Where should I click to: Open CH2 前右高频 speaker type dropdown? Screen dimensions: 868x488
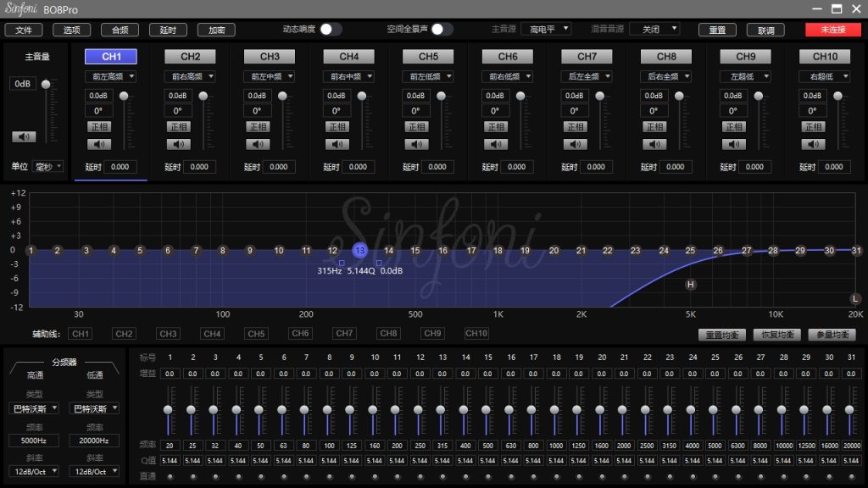190,76
